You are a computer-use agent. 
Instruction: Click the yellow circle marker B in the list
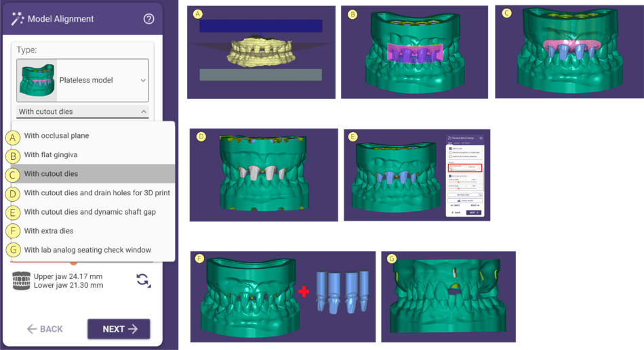coord(13,156)
